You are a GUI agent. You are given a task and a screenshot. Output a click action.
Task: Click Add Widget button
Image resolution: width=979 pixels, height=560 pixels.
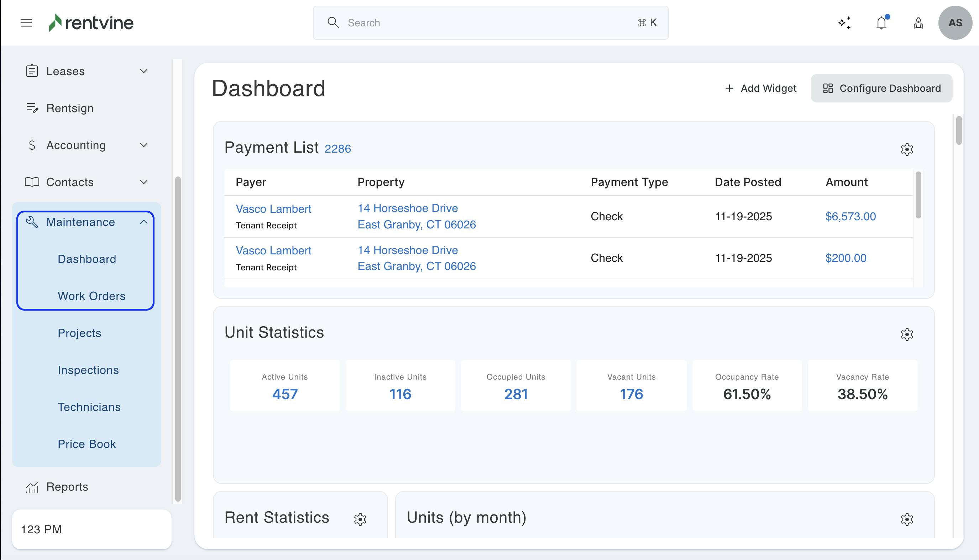[760, 88]
